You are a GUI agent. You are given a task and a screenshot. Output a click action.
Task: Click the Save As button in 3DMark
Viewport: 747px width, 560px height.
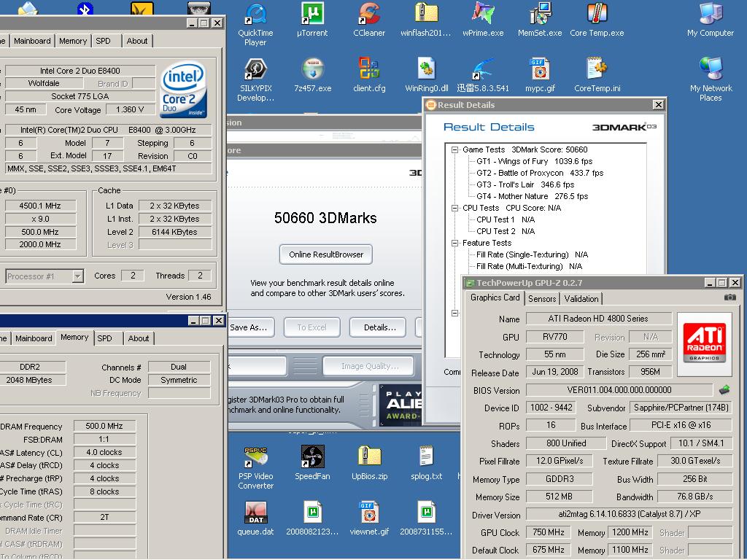pos(249,327)
